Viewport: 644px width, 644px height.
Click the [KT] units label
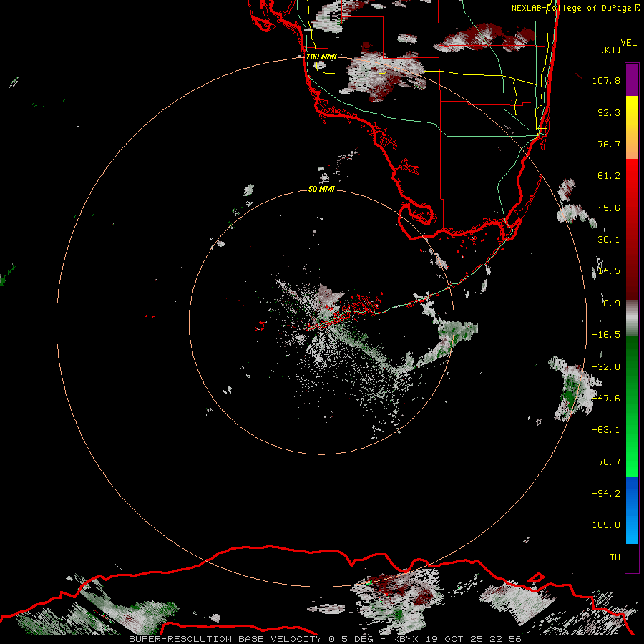611,49
